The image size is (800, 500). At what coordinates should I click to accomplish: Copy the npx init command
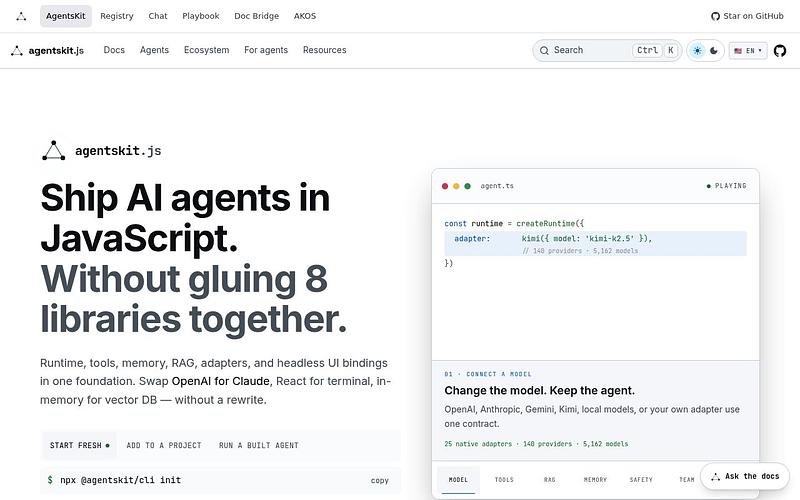[380, 481]
